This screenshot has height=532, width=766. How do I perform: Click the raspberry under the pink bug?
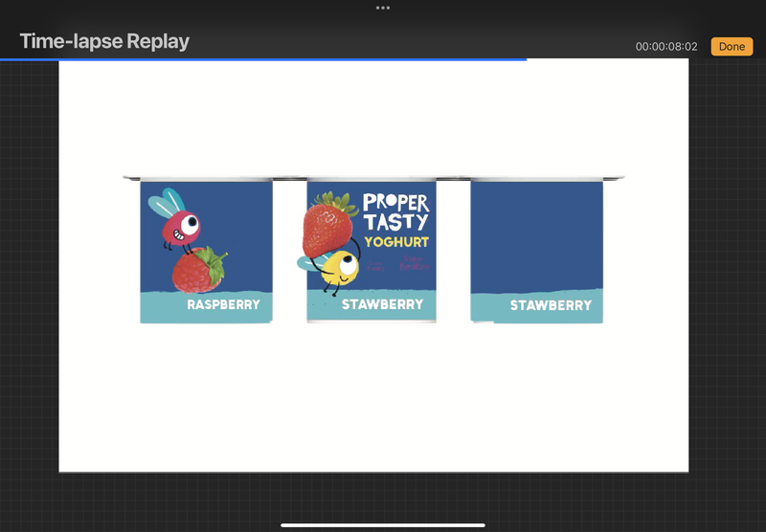(198, 272)
